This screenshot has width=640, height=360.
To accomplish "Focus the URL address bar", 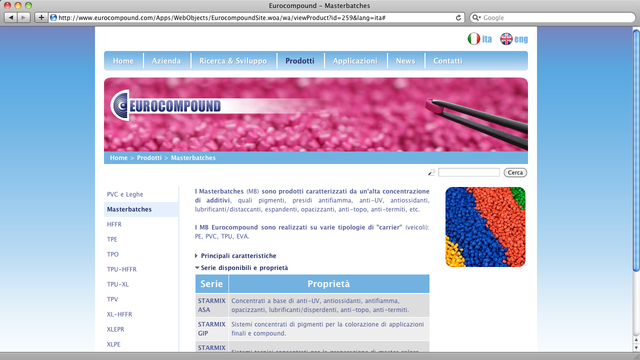I will pos(255,18).
